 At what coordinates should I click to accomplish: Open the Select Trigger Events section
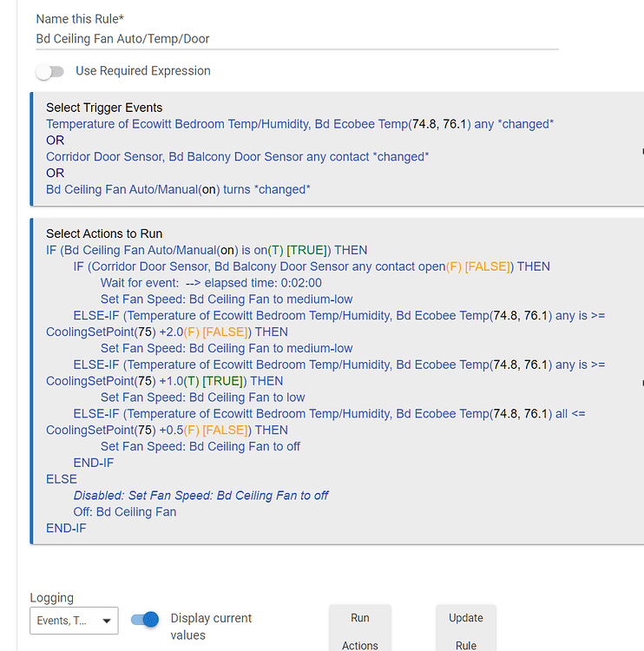104,108
